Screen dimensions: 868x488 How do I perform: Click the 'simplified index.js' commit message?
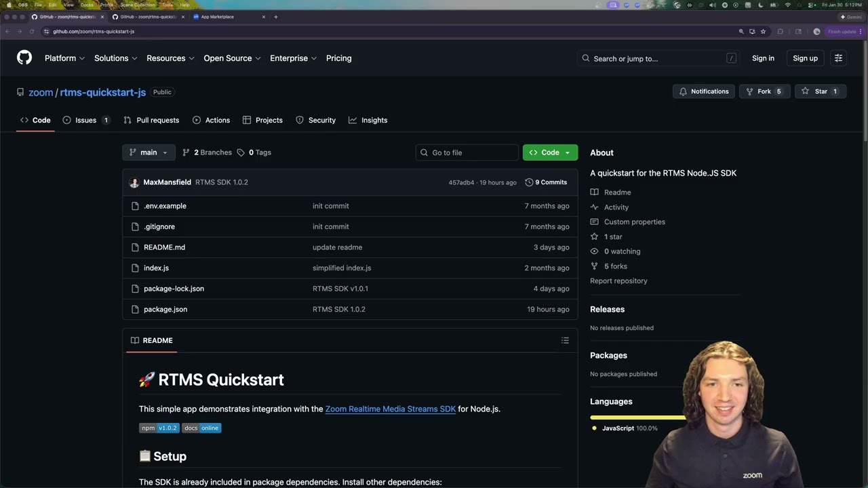click(x=342, y=268)
